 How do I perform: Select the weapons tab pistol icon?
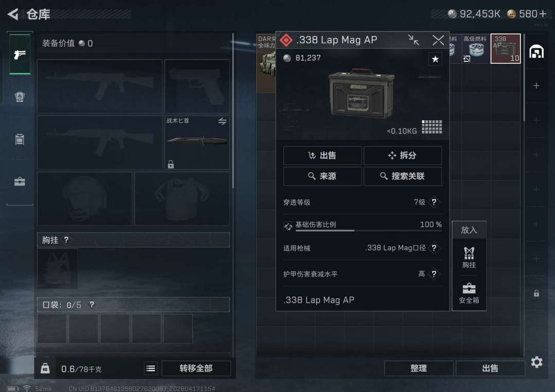[20, 54]
